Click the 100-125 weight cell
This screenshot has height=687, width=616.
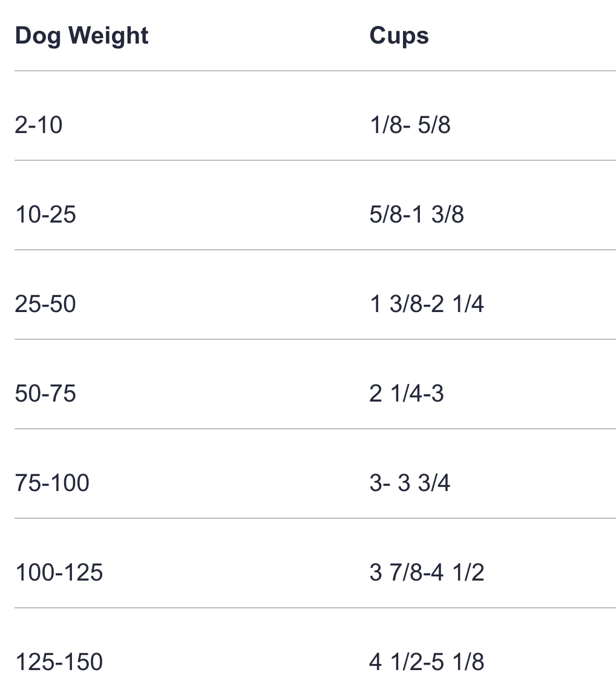pos(59,573)
